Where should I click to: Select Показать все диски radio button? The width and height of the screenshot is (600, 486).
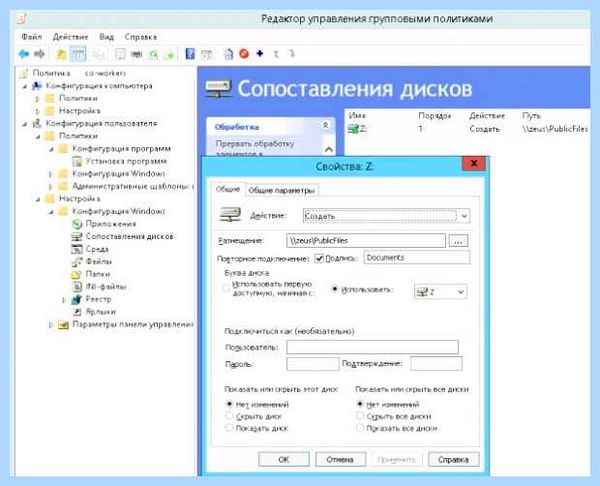[x=360, y=428]
